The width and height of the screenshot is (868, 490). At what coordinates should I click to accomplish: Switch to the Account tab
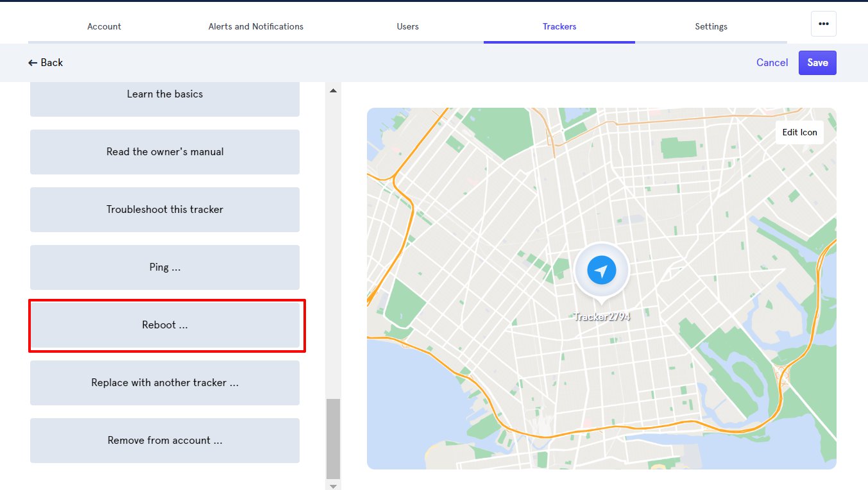point(104,26)
